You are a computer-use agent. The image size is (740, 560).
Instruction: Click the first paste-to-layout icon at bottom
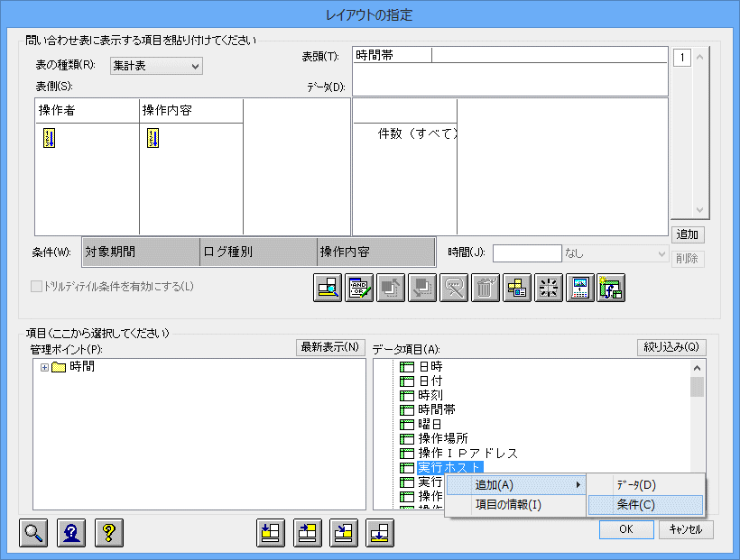click(x=271, y=533)
